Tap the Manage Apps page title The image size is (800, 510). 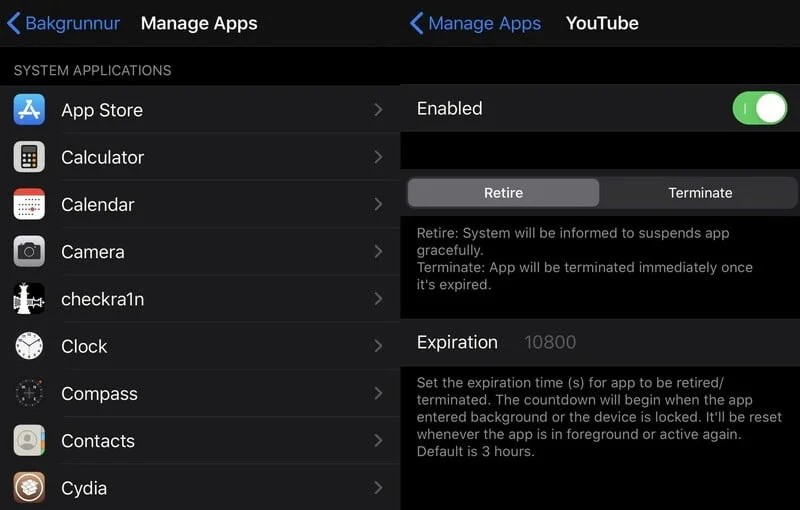click(x=199, y=23)
